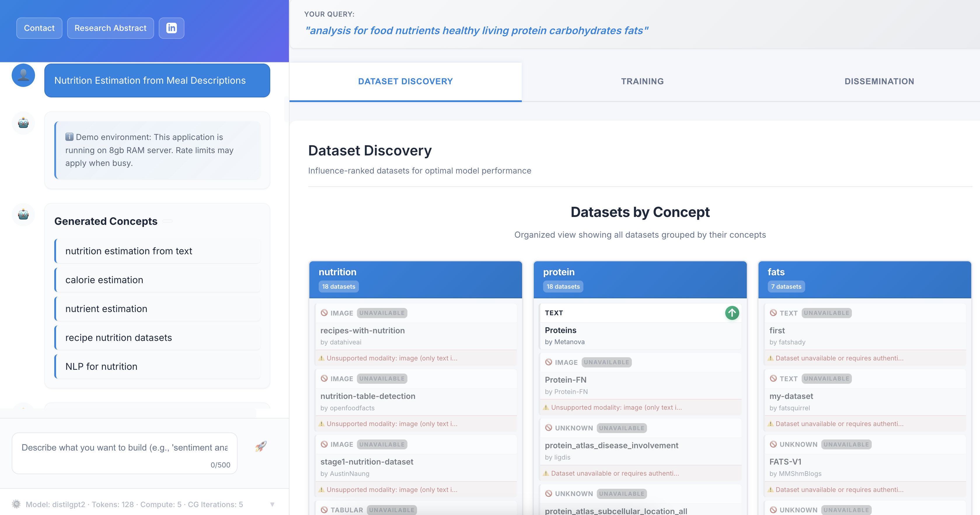
Task: Select the 'nutrient estimation' concept
Action: 158,309
